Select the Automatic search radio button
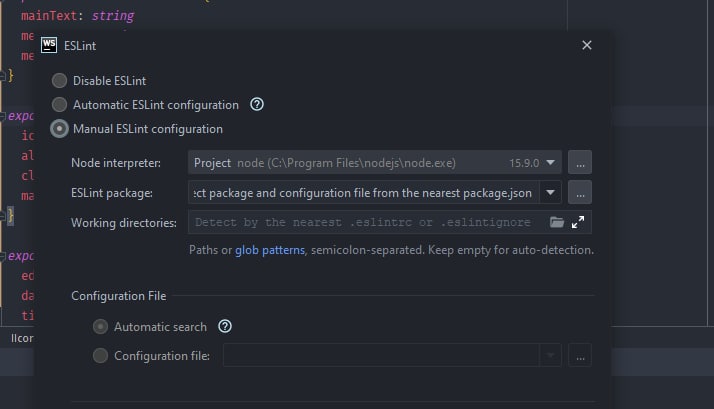Viewport: 714px width, 409px height. (x=100, y=326)
